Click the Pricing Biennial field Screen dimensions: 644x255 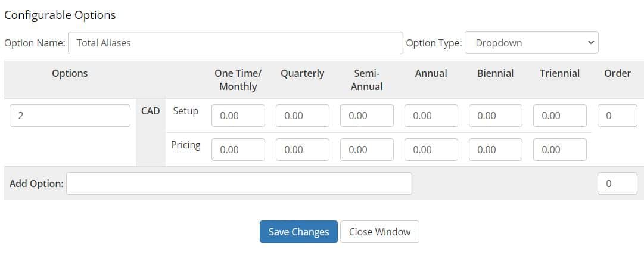496,150
